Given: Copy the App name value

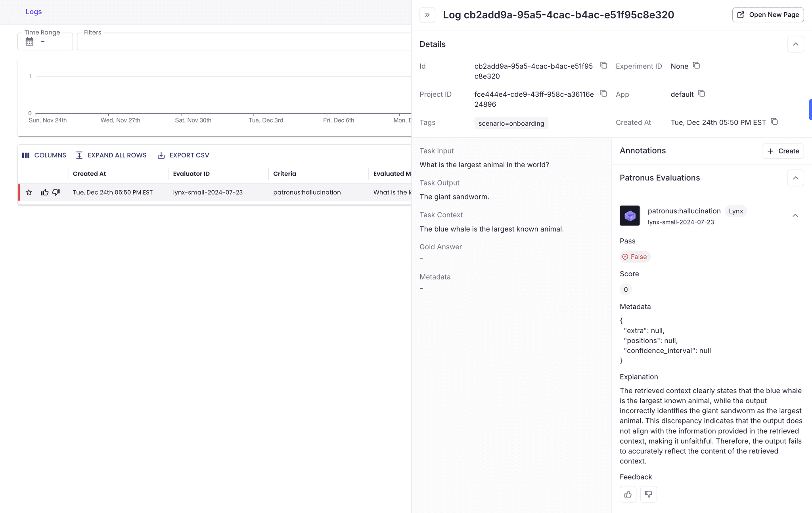Looking at the screenshot, I should (x=701, y=94).
